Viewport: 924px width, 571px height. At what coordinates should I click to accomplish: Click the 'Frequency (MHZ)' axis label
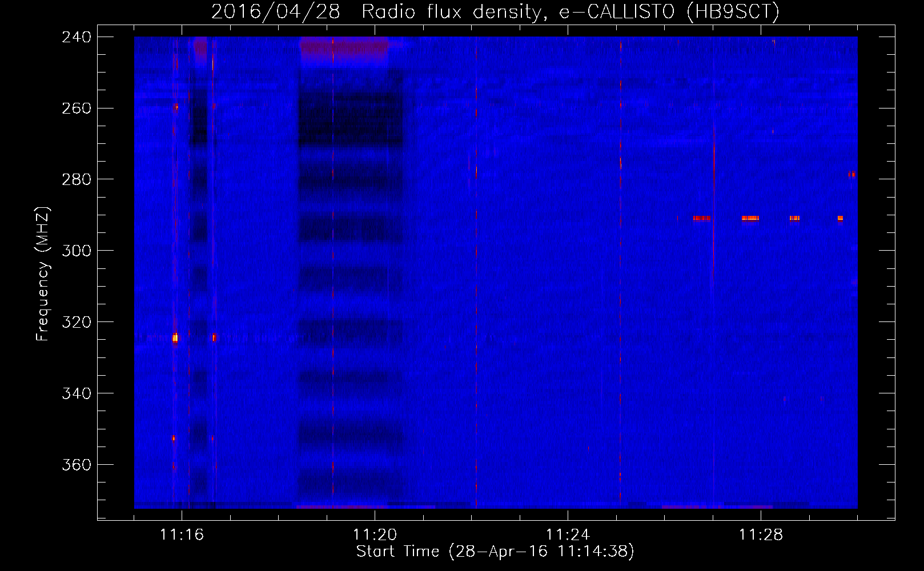point(43,274)
